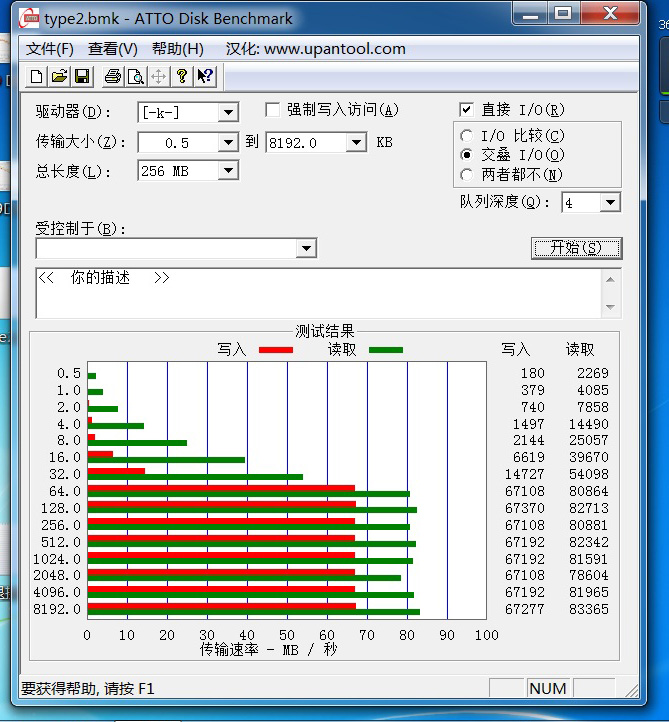The image size is (669, 722).
Task: Open the 驱动器(D) drive dropdown
Action: (228, 112)
